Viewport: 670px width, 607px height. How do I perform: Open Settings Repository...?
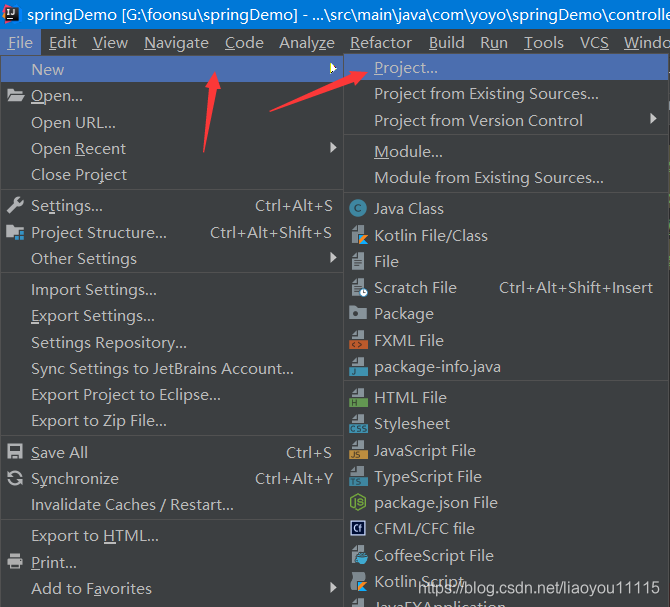click(172, 343)
